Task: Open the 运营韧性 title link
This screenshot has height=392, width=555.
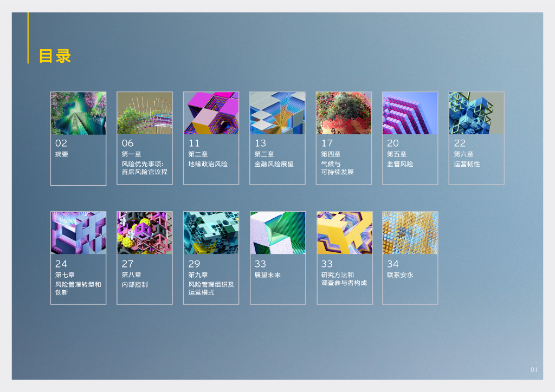Action: click(467, 164)
